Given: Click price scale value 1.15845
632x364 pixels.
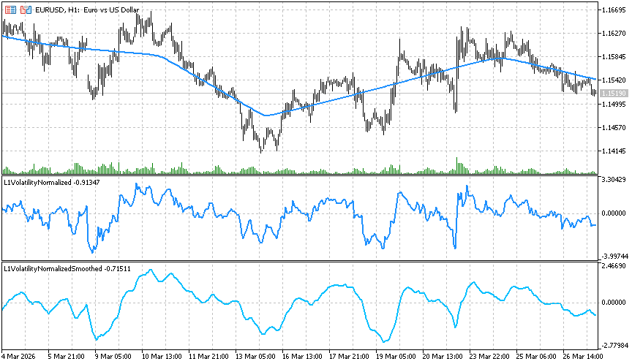Looking at the screenshot, I should tap(614, 57).
